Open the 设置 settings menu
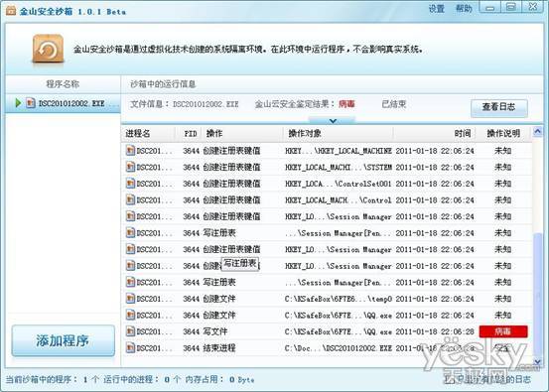The width and height of the screenshot is (549, 392). (436, 9)
